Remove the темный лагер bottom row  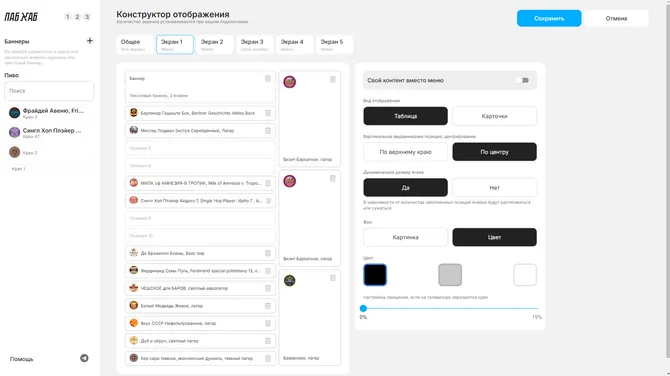(268, 358)
